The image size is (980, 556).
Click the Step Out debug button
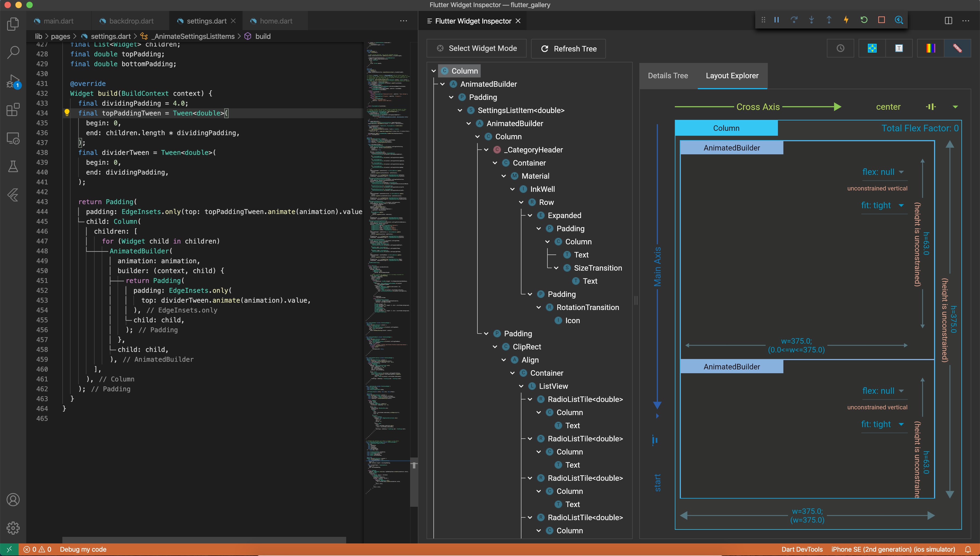tap(829, 20)
